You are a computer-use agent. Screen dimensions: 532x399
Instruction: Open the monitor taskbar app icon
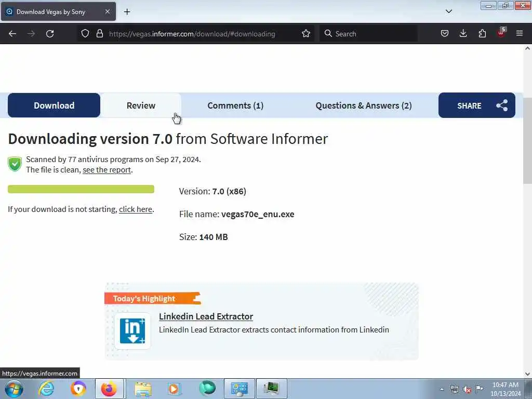[x=271, y=389]
